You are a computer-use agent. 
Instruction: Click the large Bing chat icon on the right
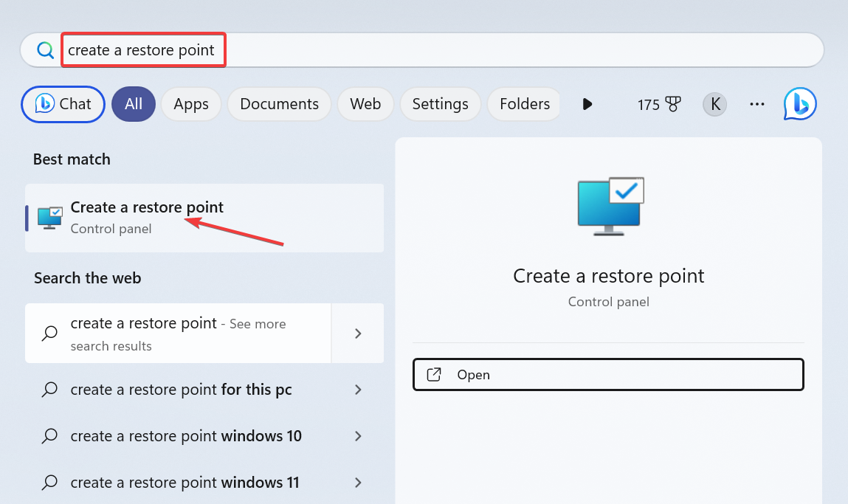[800, 104]
